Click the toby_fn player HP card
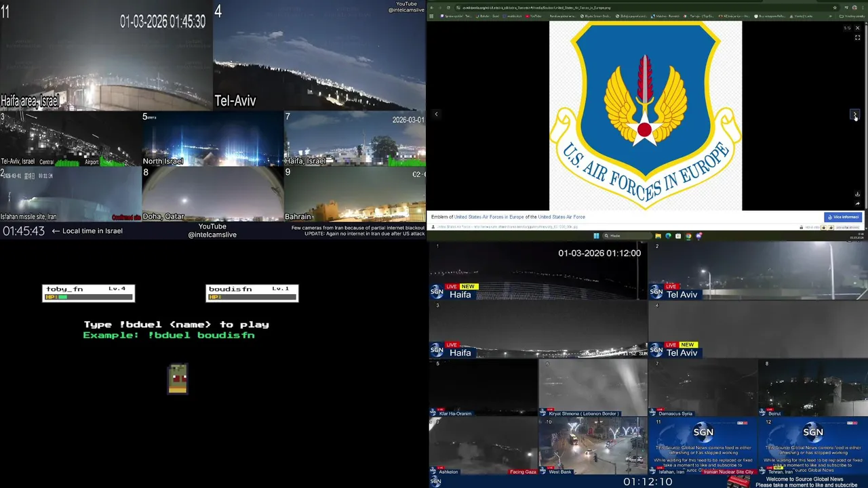Viewport: 868px width, 488px height. pos(89,293)
